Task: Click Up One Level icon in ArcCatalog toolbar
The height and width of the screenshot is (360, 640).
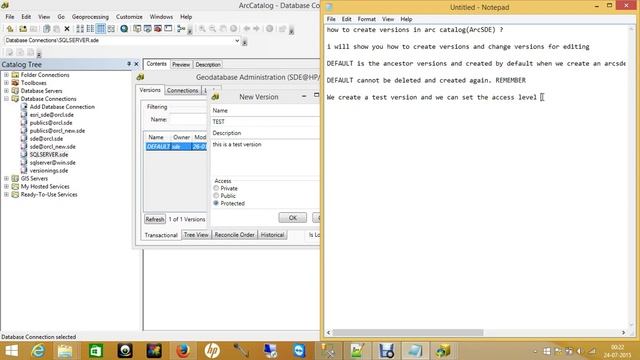Action: point(10,29)
